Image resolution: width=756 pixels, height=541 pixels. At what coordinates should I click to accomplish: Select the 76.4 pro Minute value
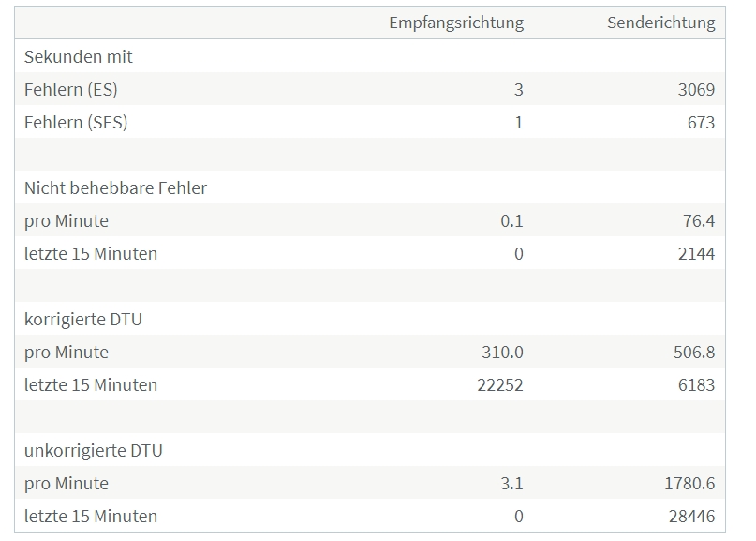click(699, 220)
